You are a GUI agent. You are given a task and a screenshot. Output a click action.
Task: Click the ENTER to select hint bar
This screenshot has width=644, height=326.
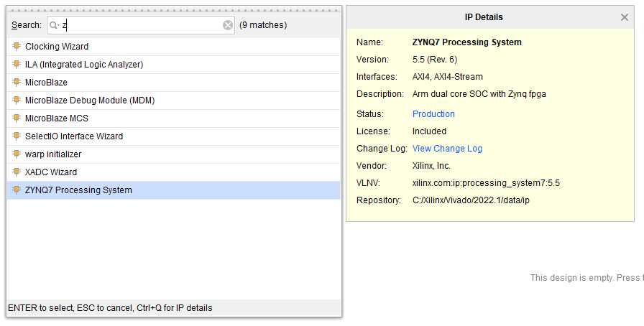tap(174, 308)
